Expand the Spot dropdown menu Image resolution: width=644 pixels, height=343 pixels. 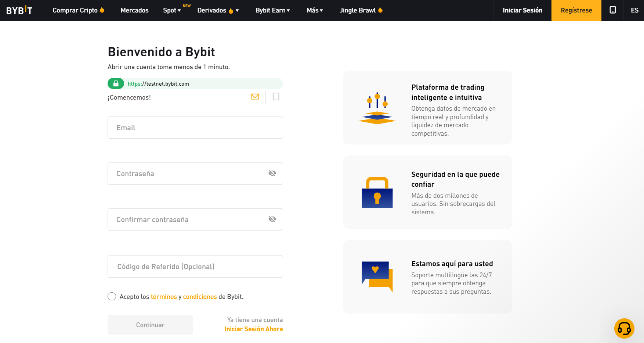click(172, 10)
